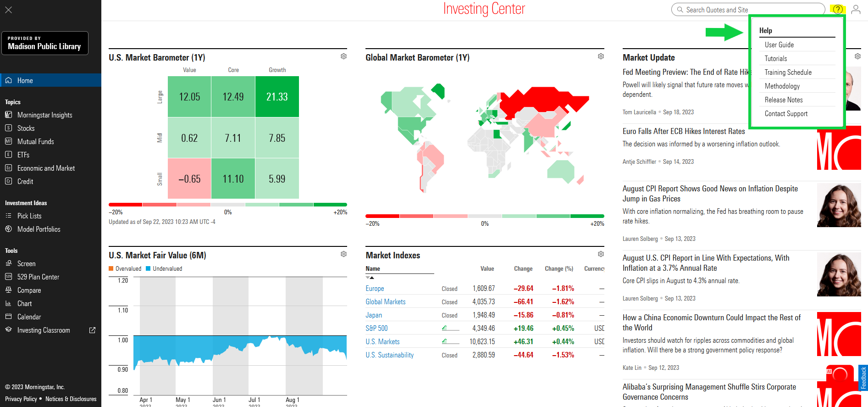Close the sidebar with the X icon

pos(8,10)
